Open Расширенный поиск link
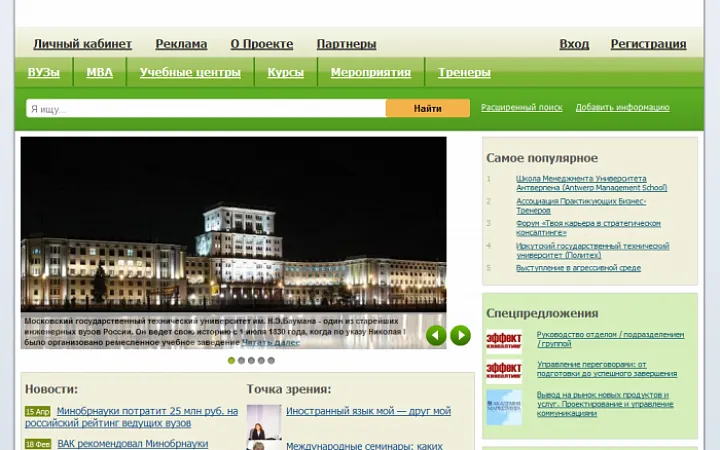Image resolution: width=720 pixels, height=450 pixels. point(522,107)
